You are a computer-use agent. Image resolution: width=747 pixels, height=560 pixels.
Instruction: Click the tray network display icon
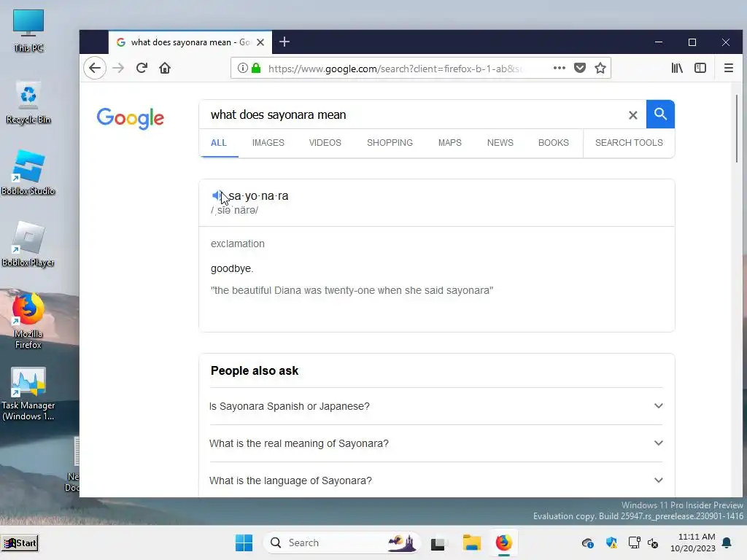634,542
